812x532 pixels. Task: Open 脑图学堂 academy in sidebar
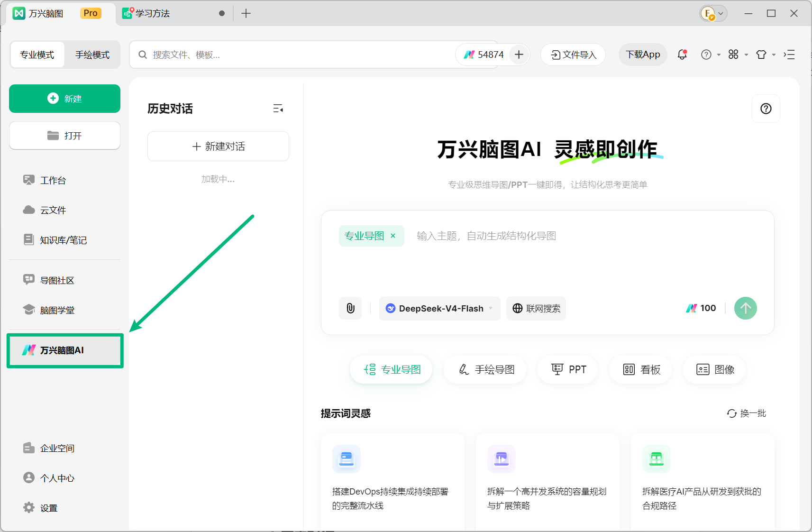pos(64,310)
